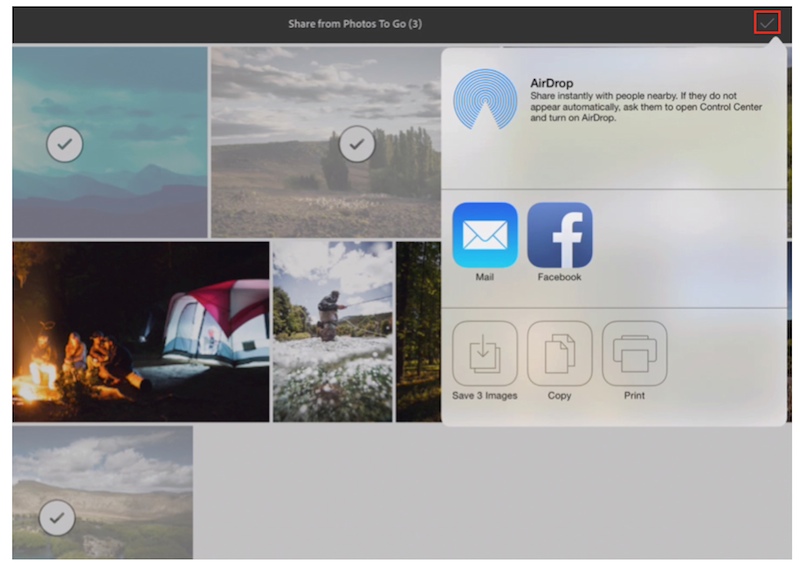Tap the checkmark confirm button in top bar
The width and height of the screenshot is (801, 567).
(x=767, y=23)
